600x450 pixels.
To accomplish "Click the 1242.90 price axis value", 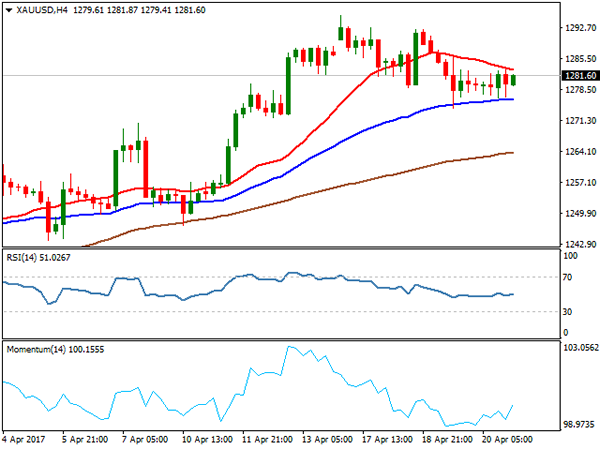I will 580,244.
